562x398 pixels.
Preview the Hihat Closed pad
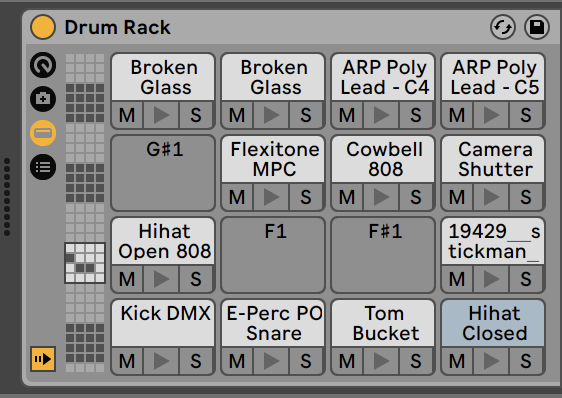[x=491, y=361]
